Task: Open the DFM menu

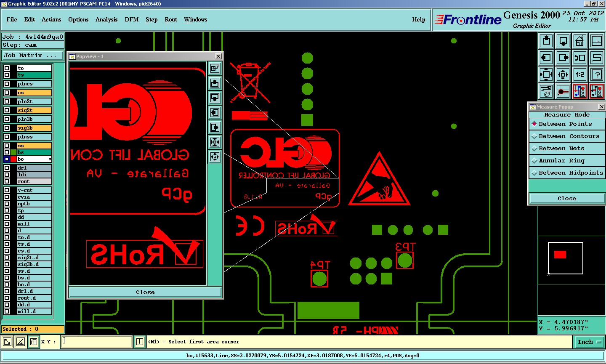Action: click(132, 19)
